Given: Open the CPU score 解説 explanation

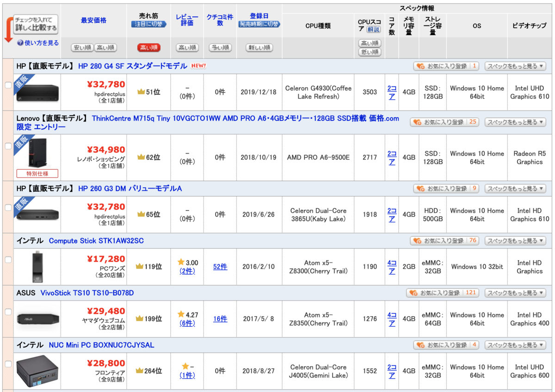Looking at the screenshot, I should (x=374, y=30).
